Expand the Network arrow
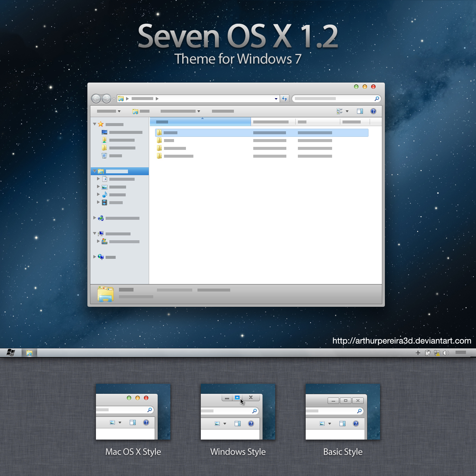The height and width of the screenshot is (476, 476). click(x=94, y=257)
